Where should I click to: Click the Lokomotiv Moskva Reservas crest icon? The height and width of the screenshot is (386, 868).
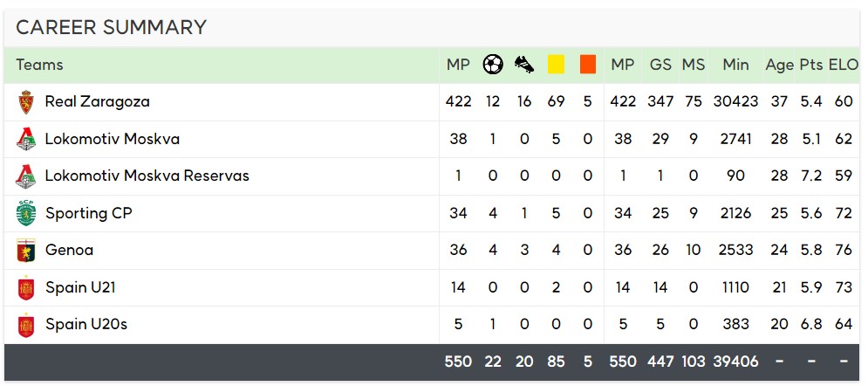pos(26,176)
